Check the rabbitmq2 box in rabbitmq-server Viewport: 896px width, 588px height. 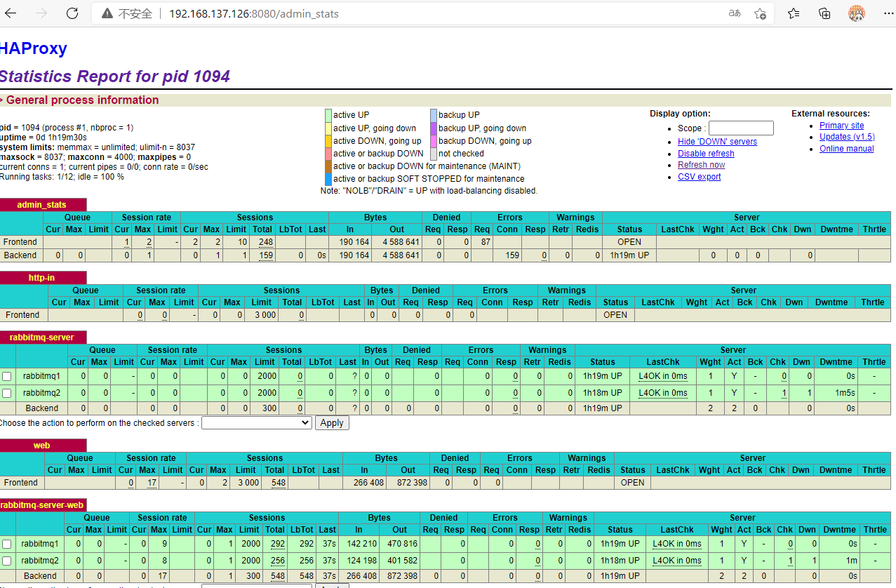click(x=7, y=393)
